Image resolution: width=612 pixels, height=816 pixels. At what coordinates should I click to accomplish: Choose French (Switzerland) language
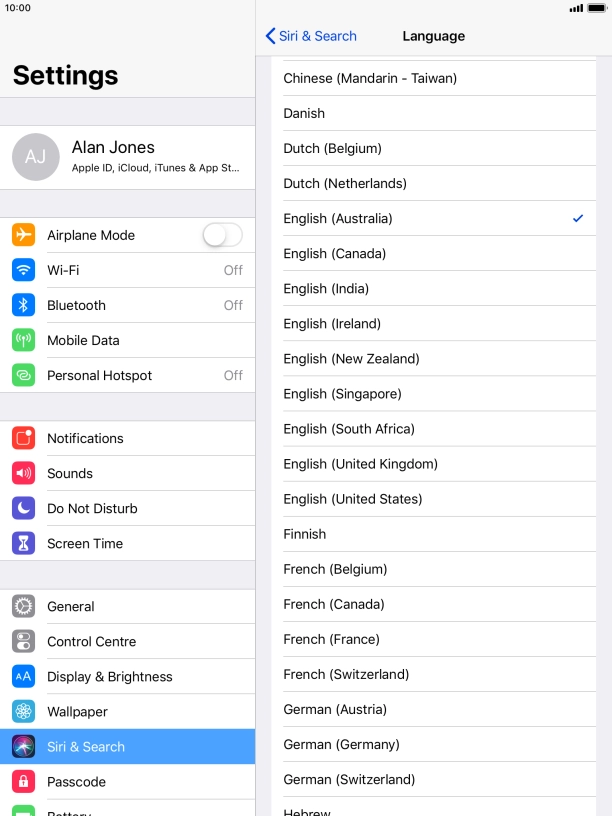(x=434, y=674)
